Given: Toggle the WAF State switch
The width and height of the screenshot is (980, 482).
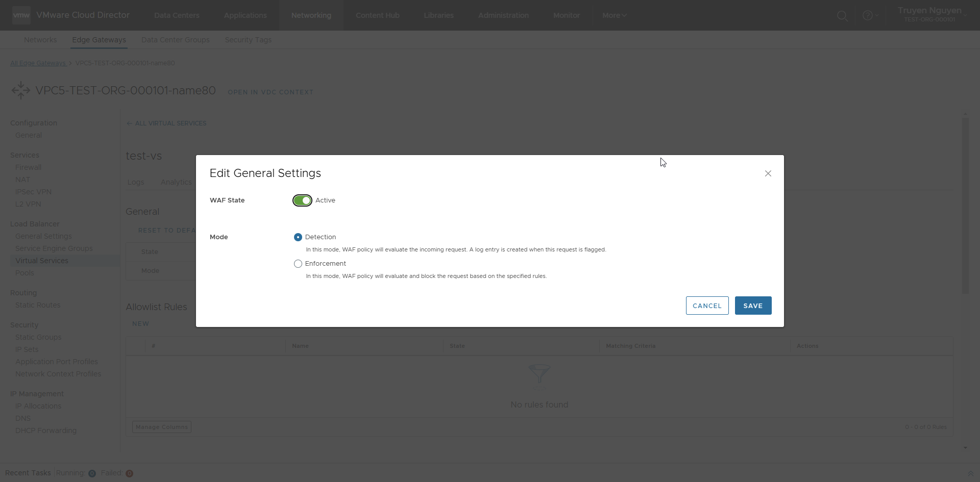Looking at the screenshot, I should pos(302,200).
